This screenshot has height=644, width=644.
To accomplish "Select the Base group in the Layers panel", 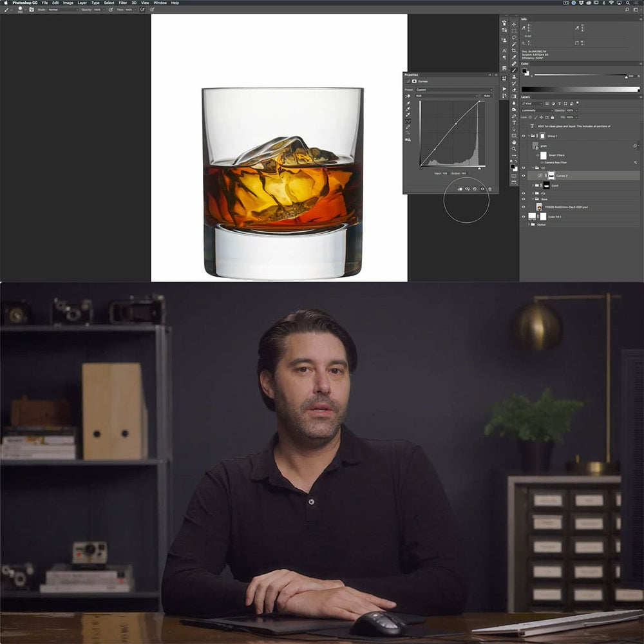I will click(545, 199).
